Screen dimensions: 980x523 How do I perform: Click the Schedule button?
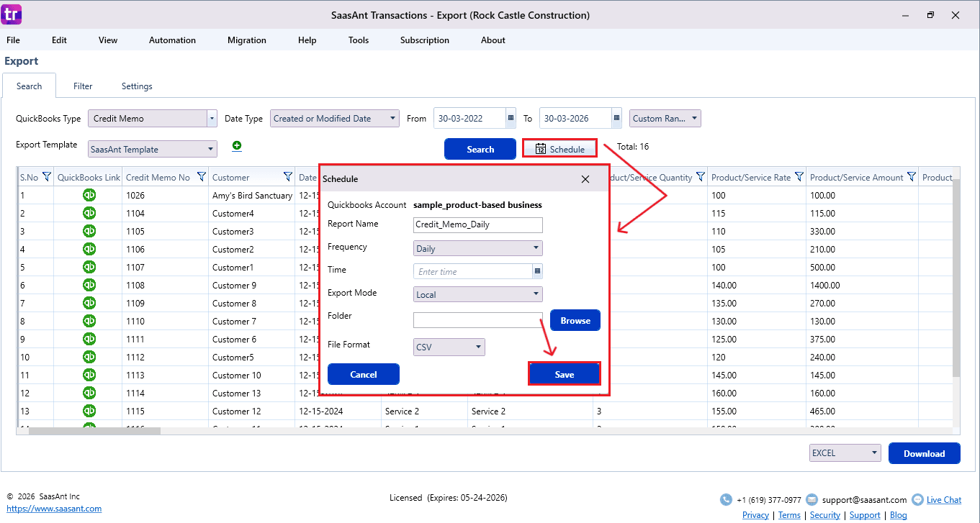pyautogui.click(x=559, y=149)
